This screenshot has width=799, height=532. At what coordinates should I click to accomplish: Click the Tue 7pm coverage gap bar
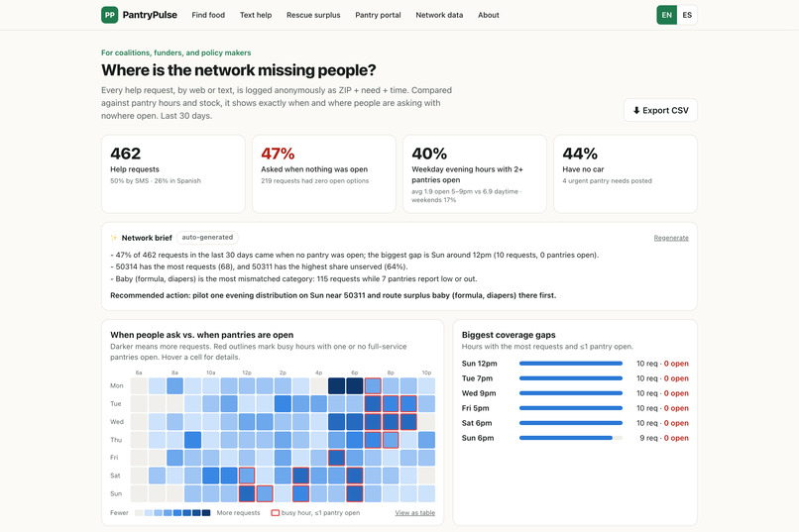tap(571, 378)
